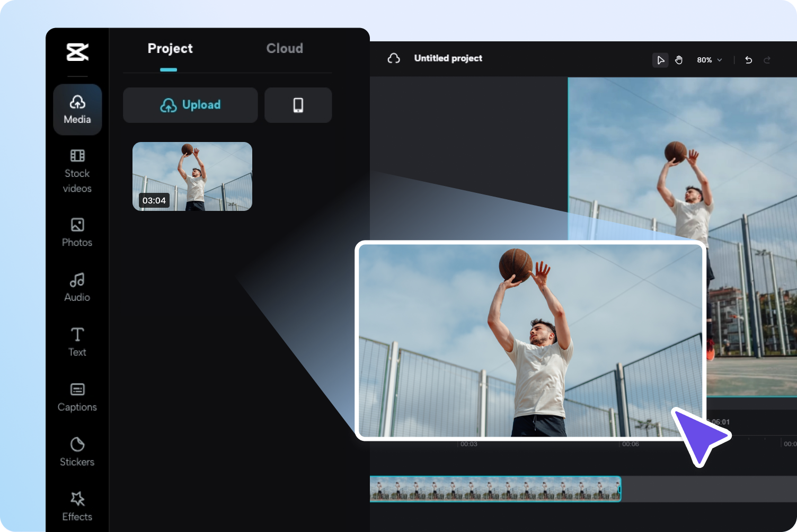Switch to the Cloud tab
Viewport: 797px width, 532px height.
tap(285, 49)
